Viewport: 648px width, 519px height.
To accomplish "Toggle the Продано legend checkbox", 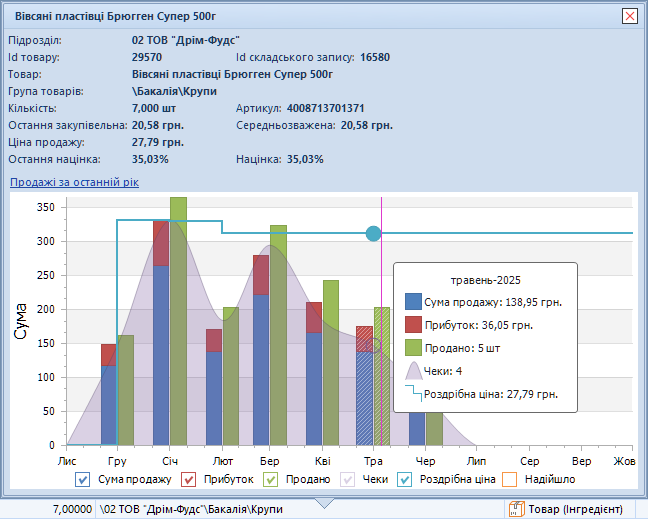I will 270,480.
